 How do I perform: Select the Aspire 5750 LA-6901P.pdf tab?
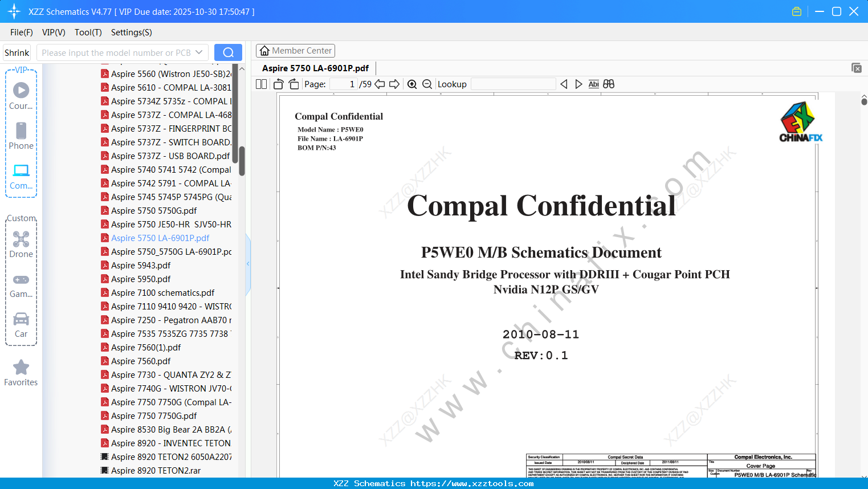pyautogui.click(x=315, y=68)
